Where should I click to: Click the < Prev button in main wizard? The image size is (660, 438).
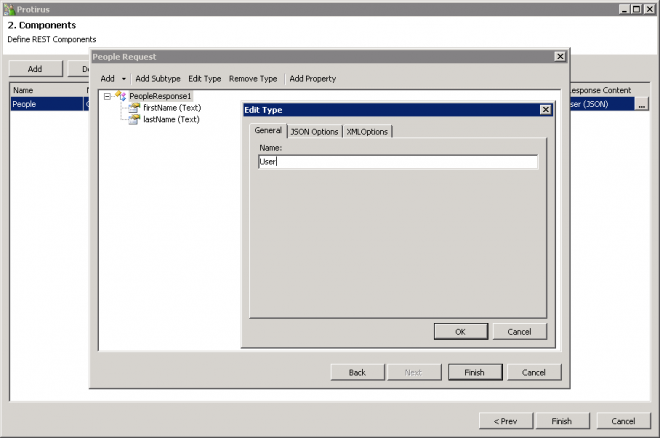coord(506,421)
